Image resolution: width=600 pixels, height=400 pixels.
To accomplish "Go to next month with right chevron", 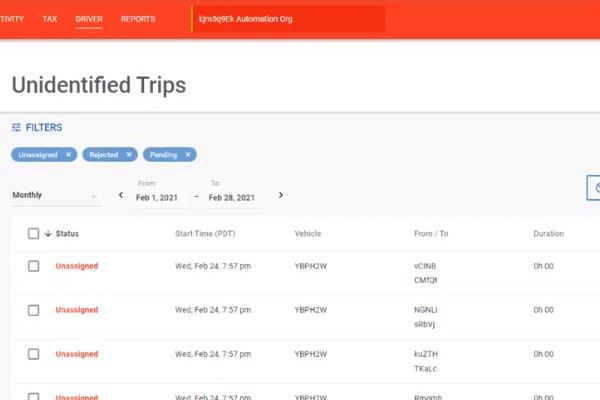I will pos(280,195).
